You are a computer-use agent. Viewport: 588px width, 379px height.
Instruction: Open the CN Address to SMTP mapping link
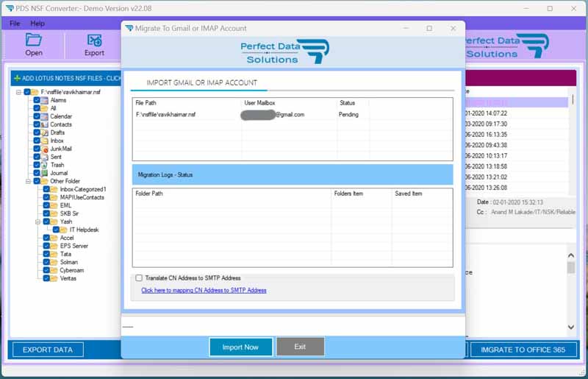point(204,291)
